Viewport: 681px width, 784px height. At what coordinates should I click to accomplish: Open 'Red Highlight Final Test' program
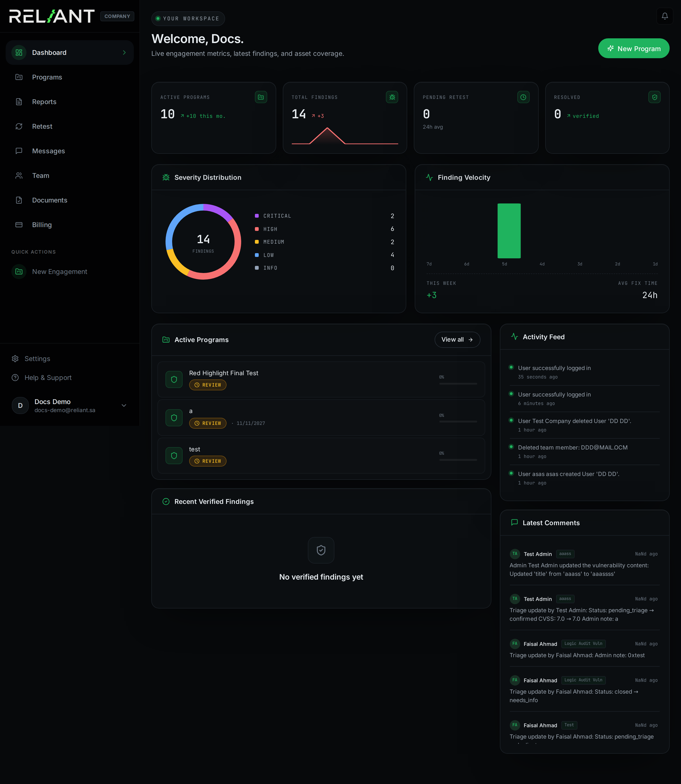pos(321,379)
